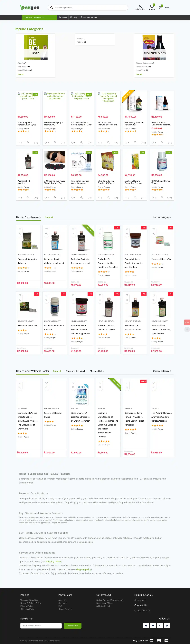Toggle wishlist heart on Naturetwig Evetone Forte Syrup
This screenshot has width=190, height=644.
click(x=126, y=143)
